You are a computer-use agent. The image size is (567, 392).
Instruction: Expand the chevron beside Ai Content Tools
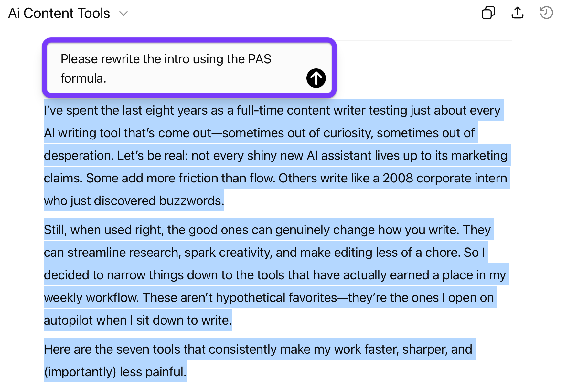tap(123, 14)
